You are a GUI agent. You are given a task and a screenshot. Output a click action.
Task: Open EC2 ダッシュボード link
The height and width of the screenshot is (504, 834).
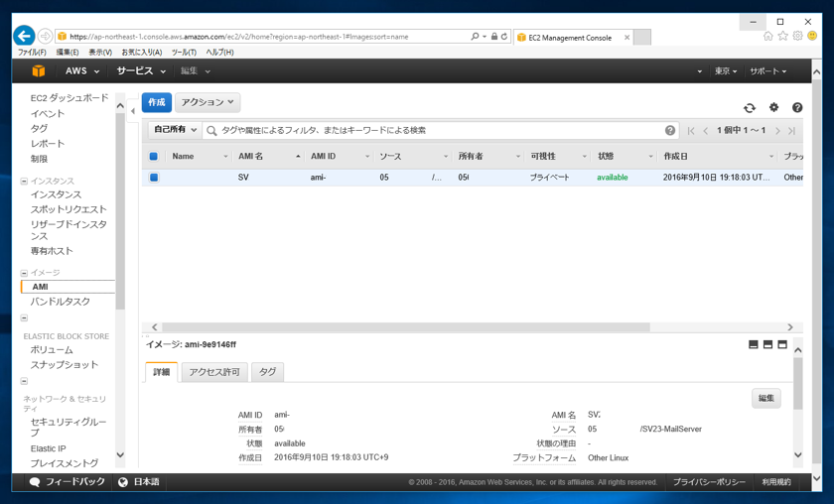(69, 98)
